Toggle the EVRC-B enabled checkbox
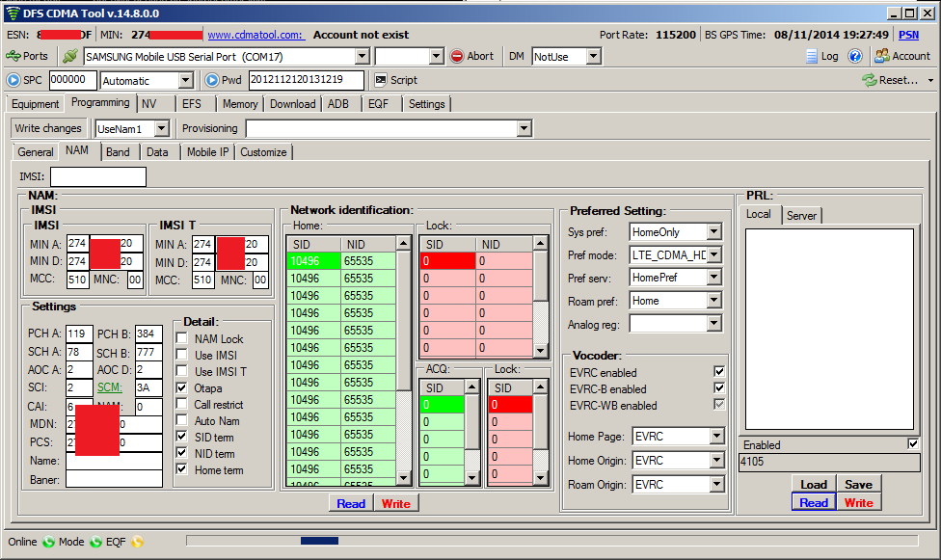The width and height of the screenshot is (941, 560). click(x=719, y=388)
